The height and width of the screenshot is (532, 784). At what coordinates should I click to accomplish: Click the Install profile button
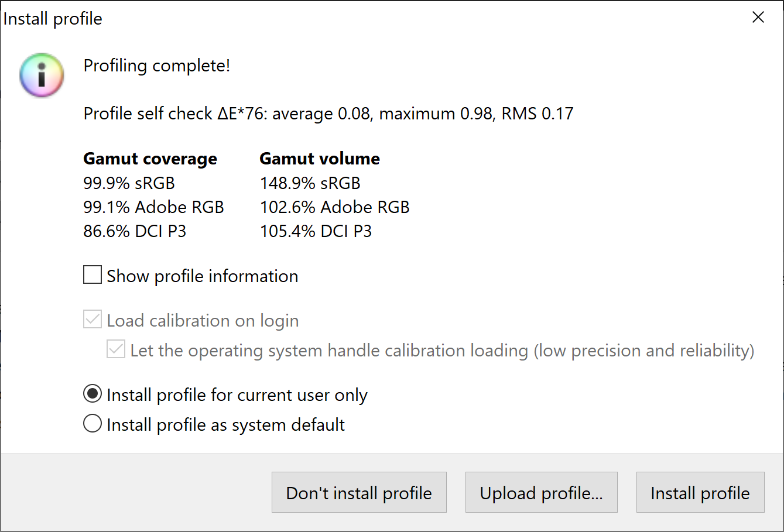pos(700,492)
